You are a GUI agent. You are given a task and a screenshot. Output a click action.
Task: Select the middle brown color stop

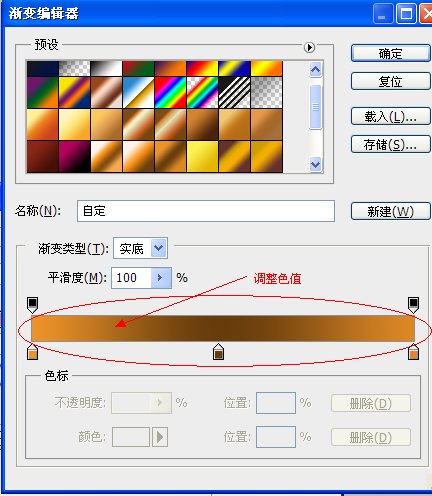point(218,352)
